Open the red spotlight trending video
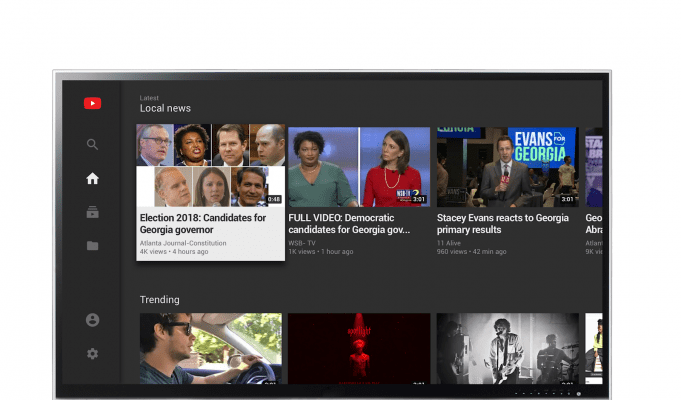This screenshot has width=681, height=400. 359,348
